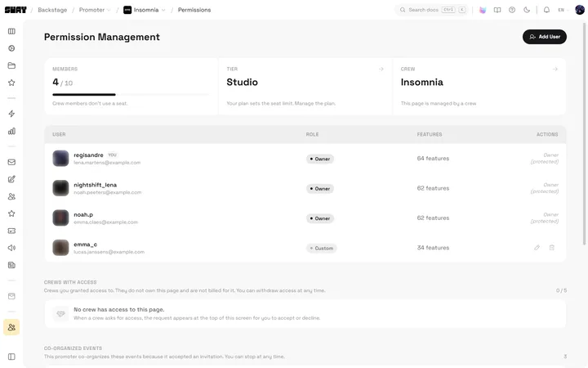The image size is (588, 368).
Task: Open the lightning bolt icon in sidebar
Action: (11, 114)
